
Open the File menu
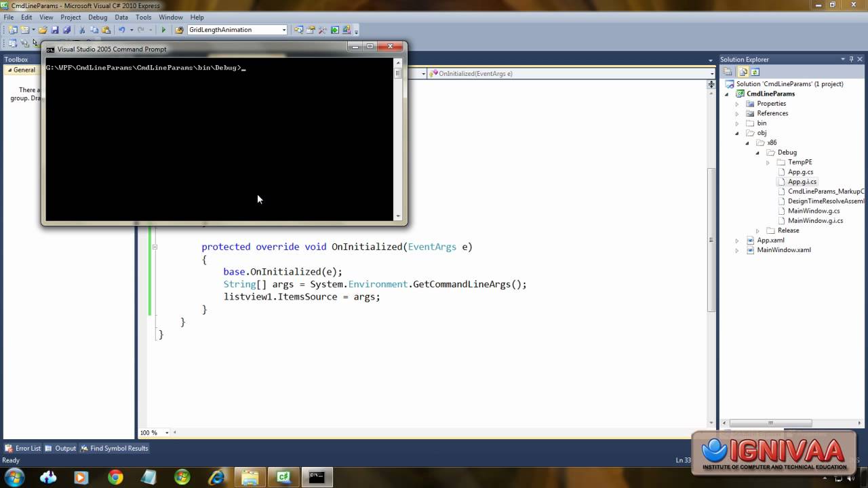tap(9, 17)
